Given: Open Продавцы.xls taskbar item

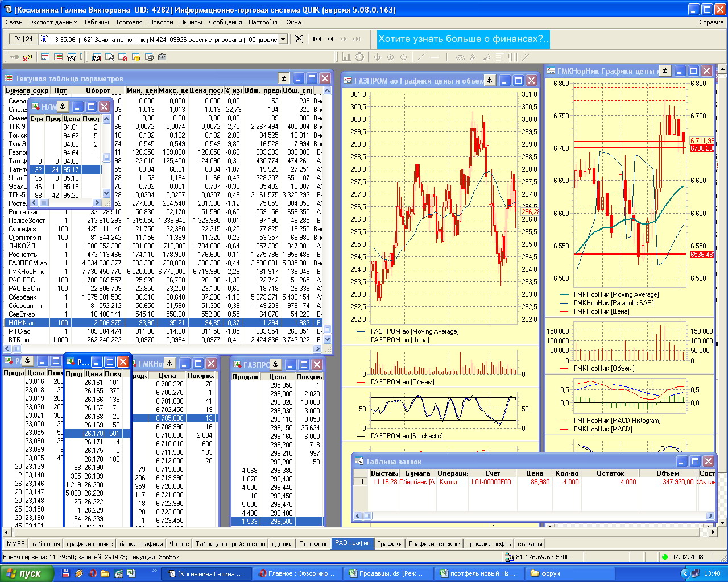Looking at the screenshot, I should click(388, 573).
